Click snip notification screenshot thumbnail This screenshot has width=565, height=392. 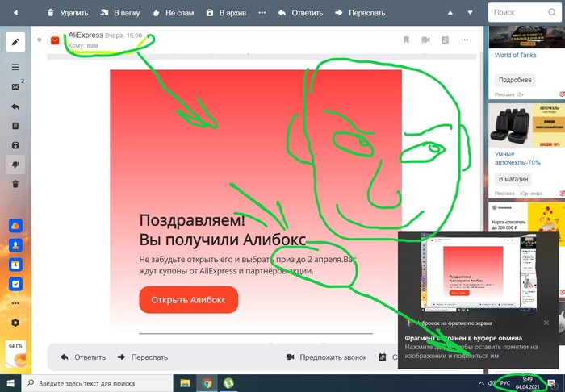[478, 273]
